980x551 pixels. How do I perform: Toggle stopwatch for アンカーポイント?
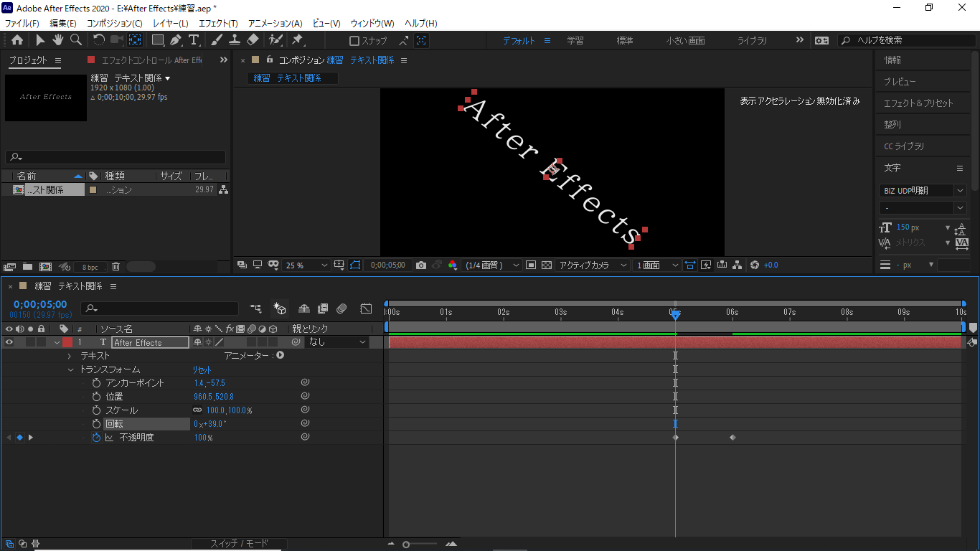pyautogui.click(x=97, y=383)
